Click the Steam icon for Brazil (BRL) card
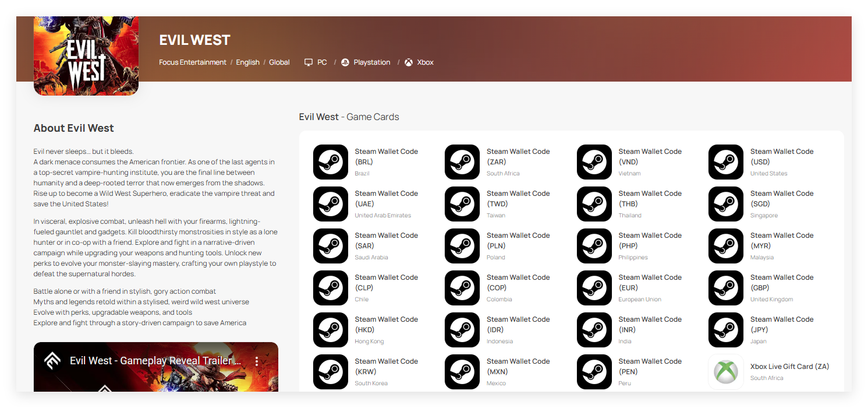The height and width of the screenshot is (408, 868). (330, 162)
